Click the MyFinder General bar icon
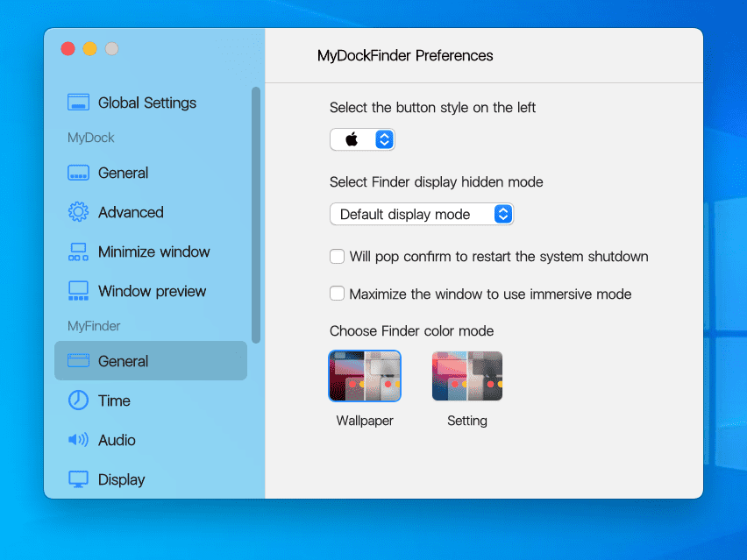Image resolution: width=747 pixels, height=560 pixels. point(78,360)
